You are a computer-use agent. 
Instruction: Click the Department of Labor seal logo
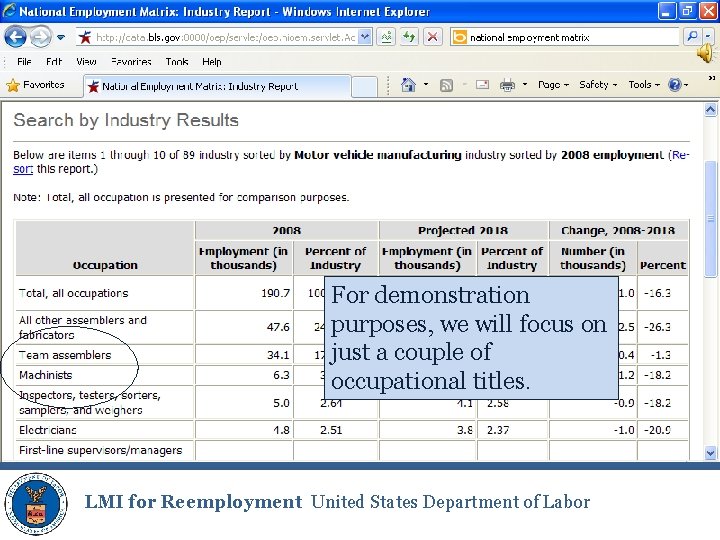[36, 504]
